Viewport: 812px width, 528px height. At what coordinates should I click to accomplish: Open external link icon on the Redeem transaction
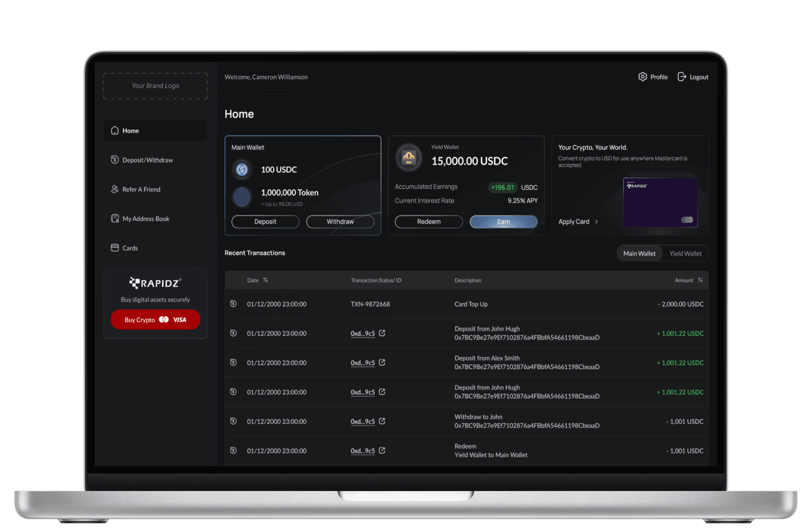[x=382, y=451]
